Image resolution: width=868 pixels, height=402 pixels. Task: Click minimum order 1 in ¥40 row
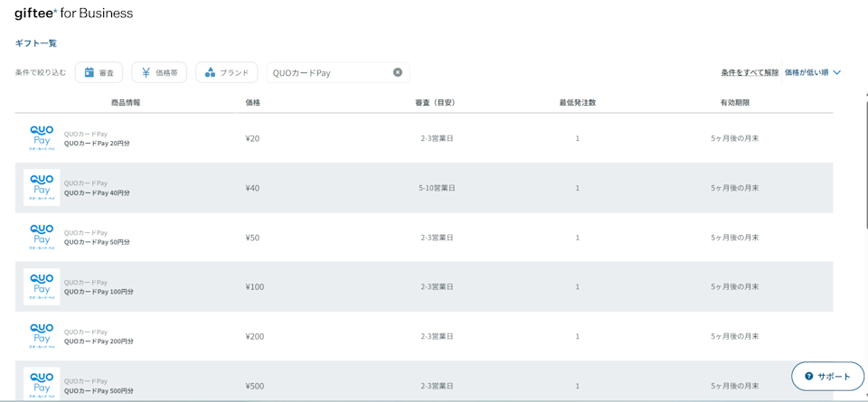(578, 188)
